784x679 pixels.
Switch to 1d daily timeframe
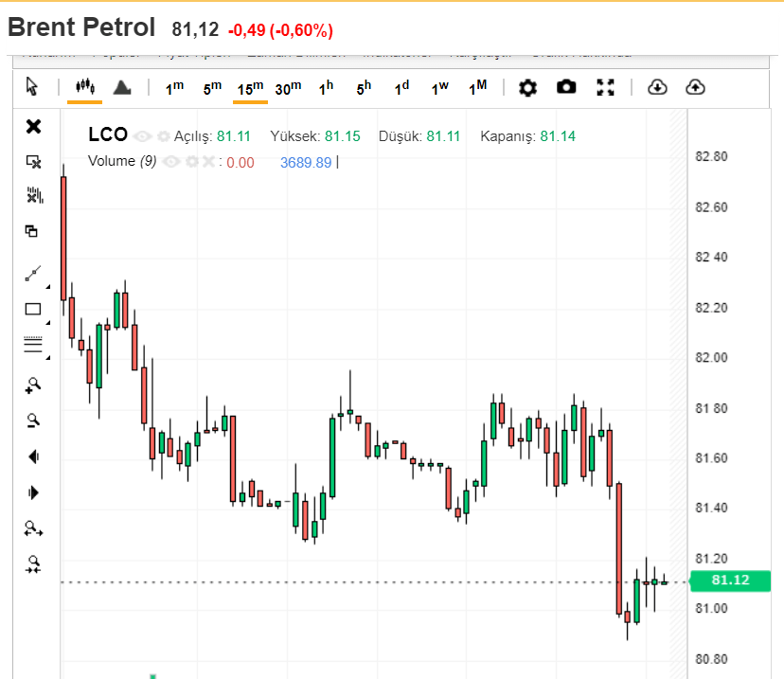[x=401, y=87]
